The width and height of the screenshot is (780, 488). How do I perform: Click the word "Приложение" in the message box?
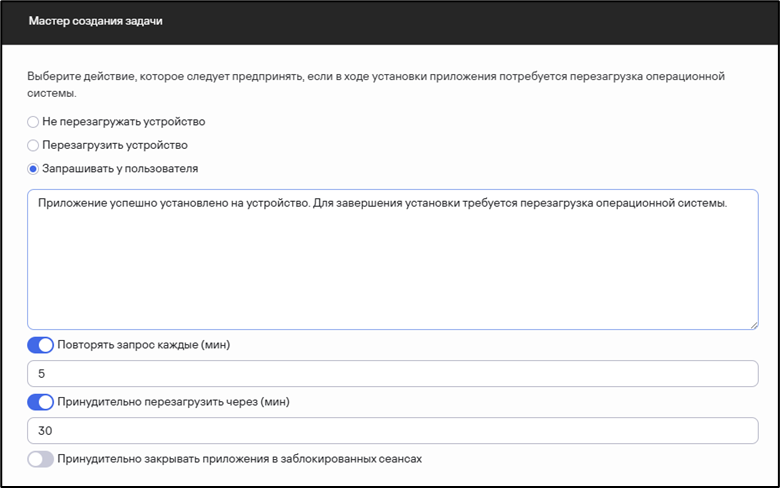tap(70, 203)
